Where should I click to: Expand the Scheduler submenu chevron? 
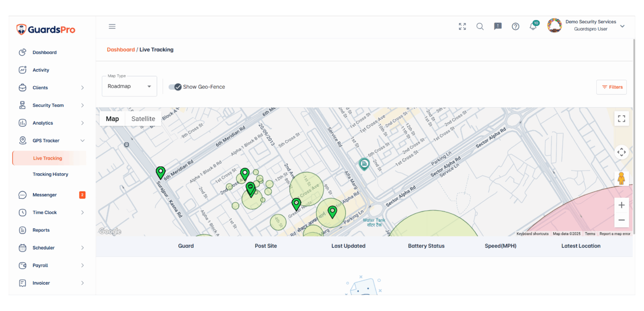click(x=82, y=248)
